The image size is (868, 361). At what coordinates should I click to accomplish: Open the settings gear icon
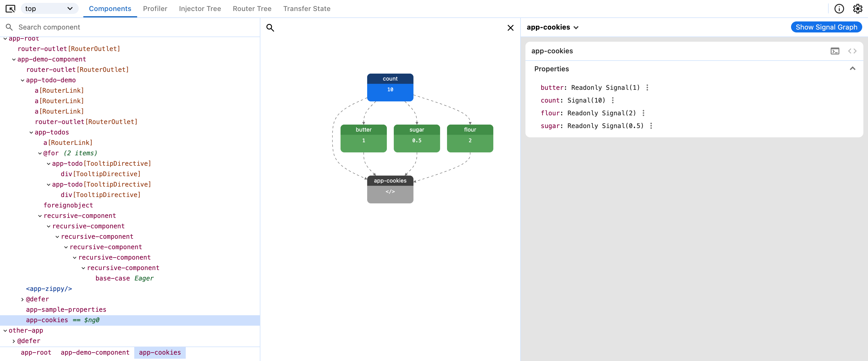[x=858, y=9]
